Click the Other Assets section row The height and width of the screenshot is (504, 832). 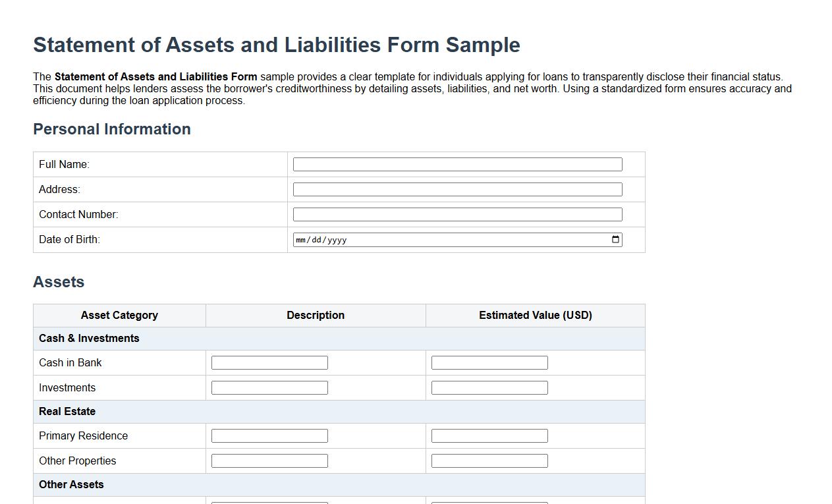[x=339, y=484]
